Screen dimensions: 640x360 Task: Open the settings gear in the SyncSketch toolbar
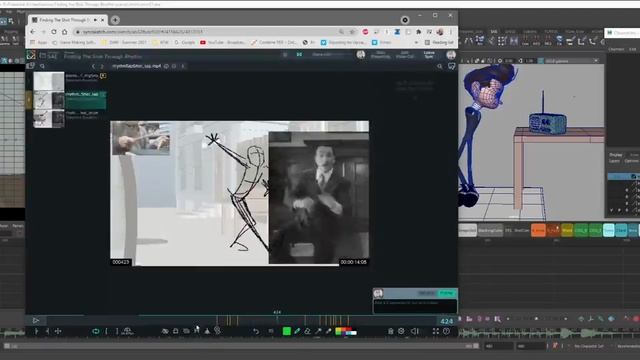click(x=401, y=331)
